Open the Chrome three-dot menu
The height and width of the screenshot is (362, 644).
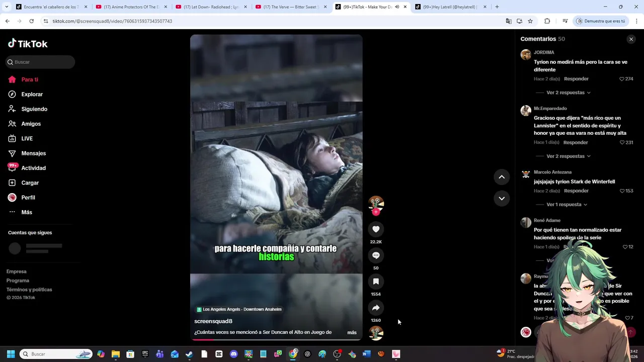pos(637,21)
